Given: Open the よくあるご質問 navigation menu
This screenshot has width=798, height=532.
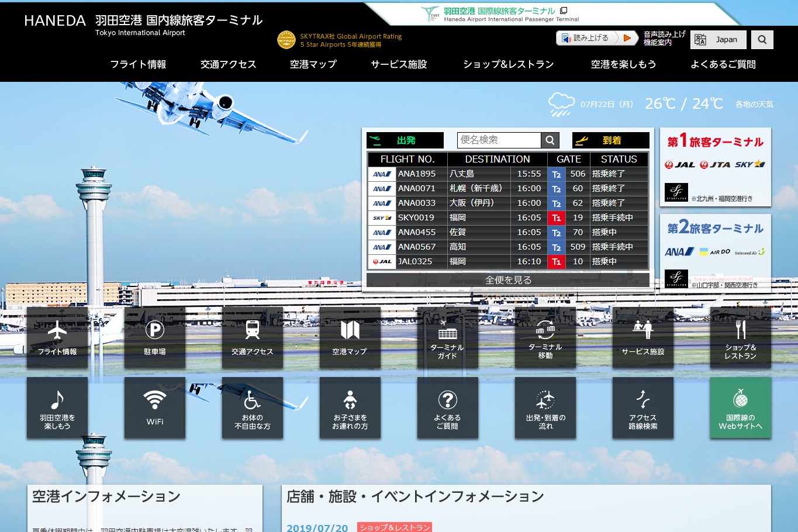Looking at the screenshot, I should click(723, 64).
